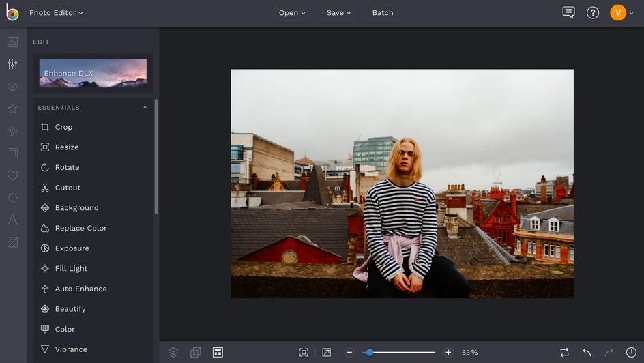
Task: Select the Crop tool
Action: pos(63,127)
